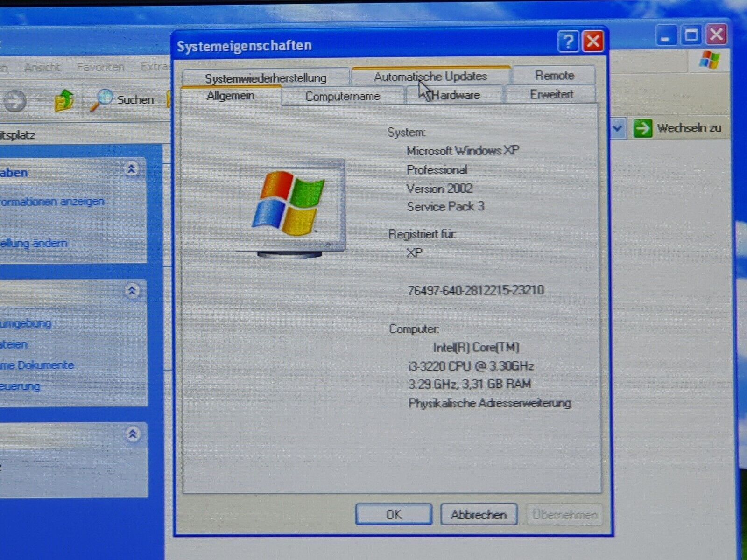The image size is (747, 560).
Task: Collapse the bottom sidebar panel chevron
Action: click(133, 434)
